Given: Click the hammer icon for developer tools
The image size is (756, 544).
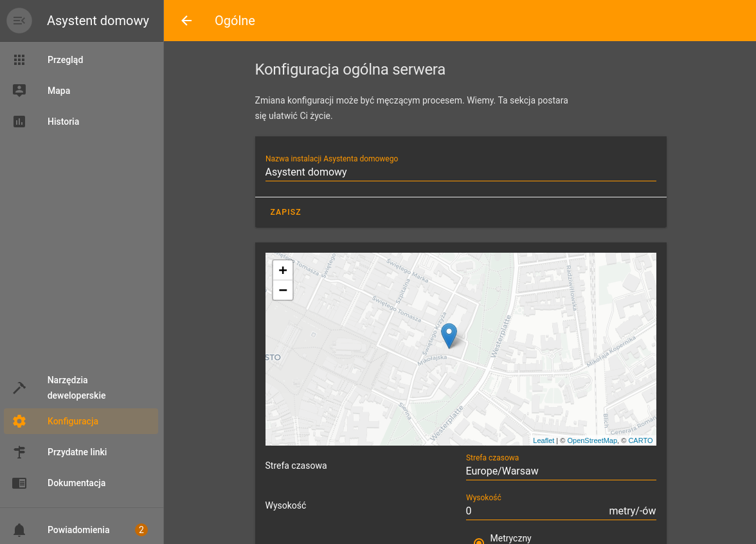Looking at the screenshot, I should pyautogui.click(x=19, y=388).
